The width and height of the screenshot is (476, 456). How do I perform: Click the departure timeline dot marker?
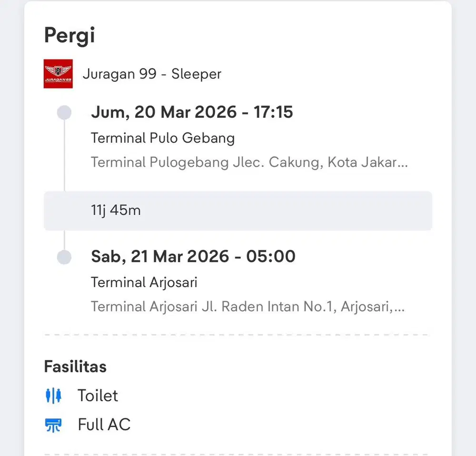[64, 112]
